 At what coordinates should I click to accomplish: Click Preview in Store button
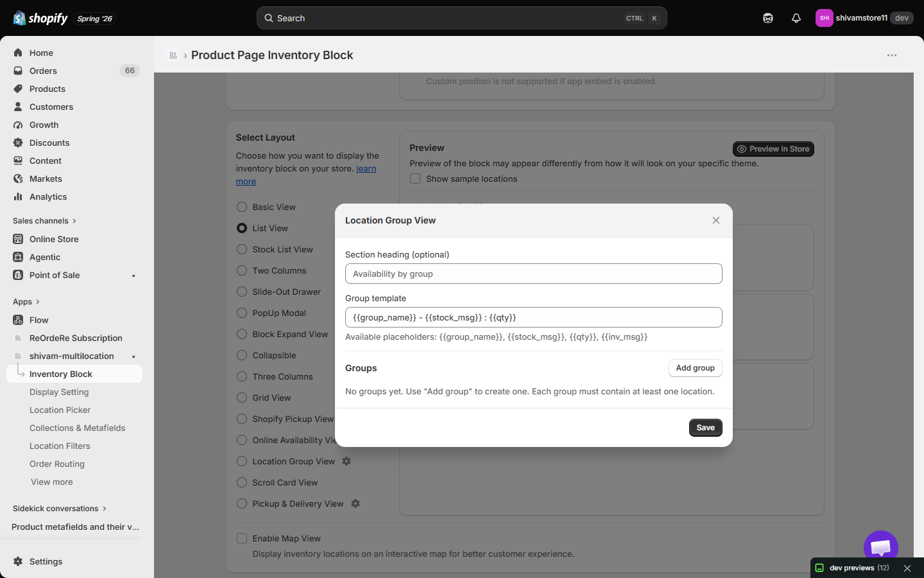(773, 149)
